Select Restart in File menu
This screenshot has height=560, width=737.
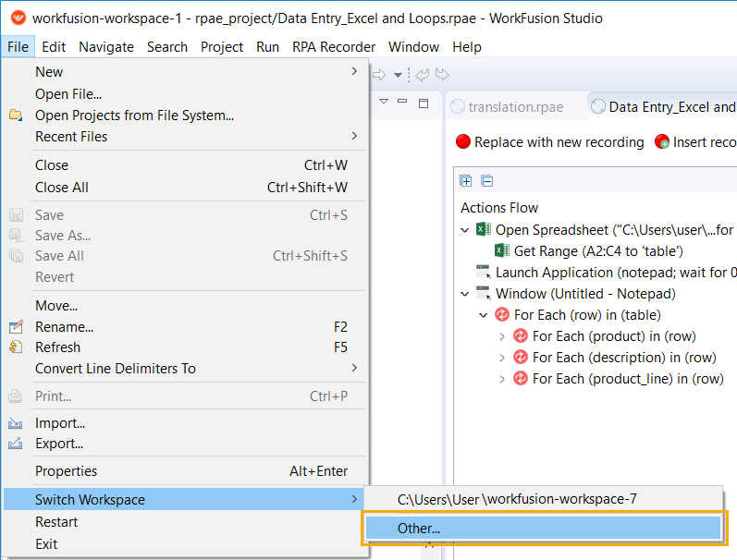pyautogui.click(x=184, y=522)
